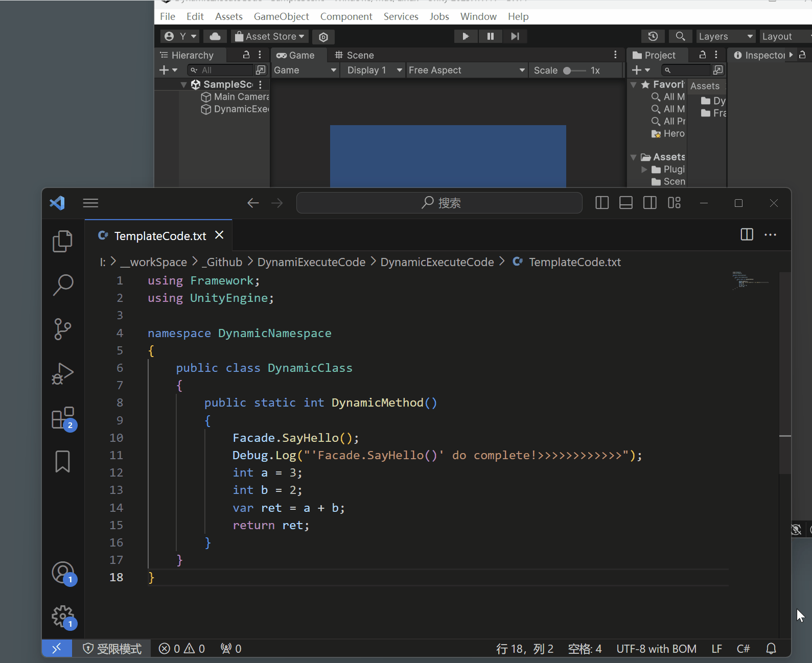812x663 pixels.
Task: Toggle VS Code primary side bar
Action: click(602, 203)
